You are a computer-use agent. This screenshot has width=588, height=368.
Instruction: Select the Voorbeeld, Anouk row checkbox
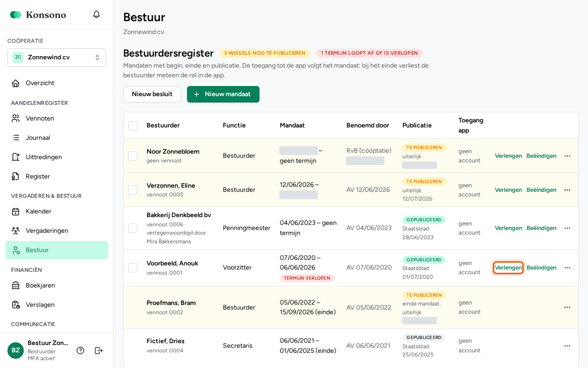point(133,268)
